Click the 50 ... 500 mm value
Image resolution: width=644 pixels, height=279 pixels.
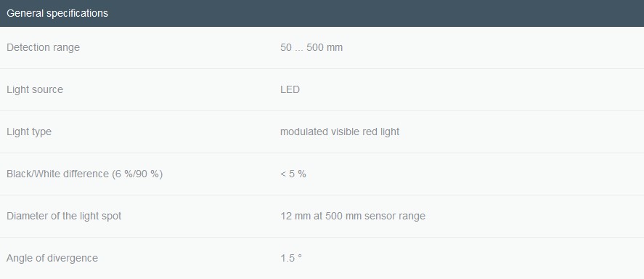(311, 47)
